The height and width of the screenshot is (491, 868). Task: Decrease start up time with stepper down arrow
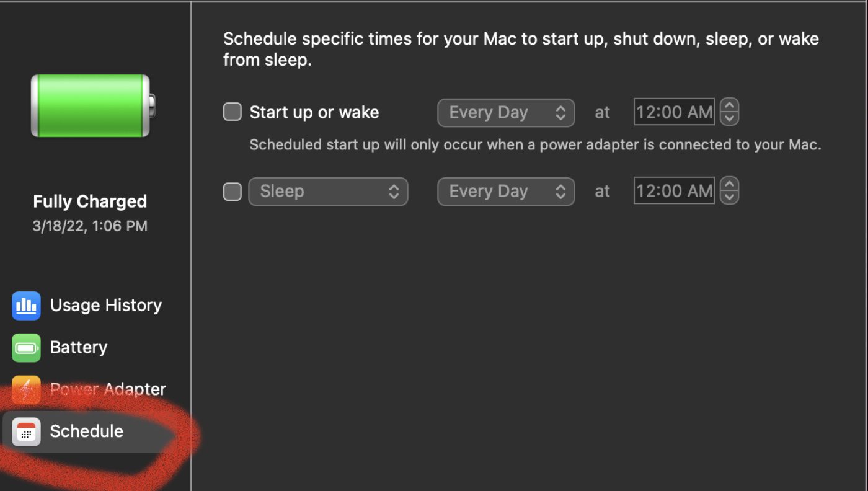730,118
